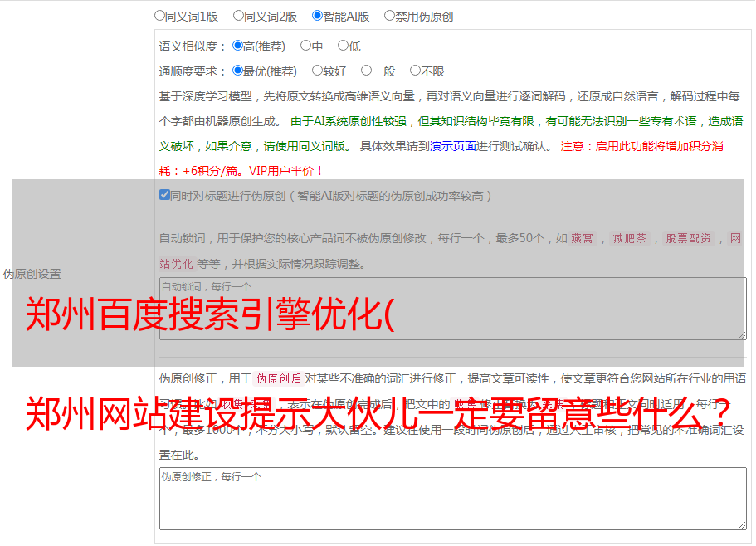Open the 演示页面 link

pos(453,146)
